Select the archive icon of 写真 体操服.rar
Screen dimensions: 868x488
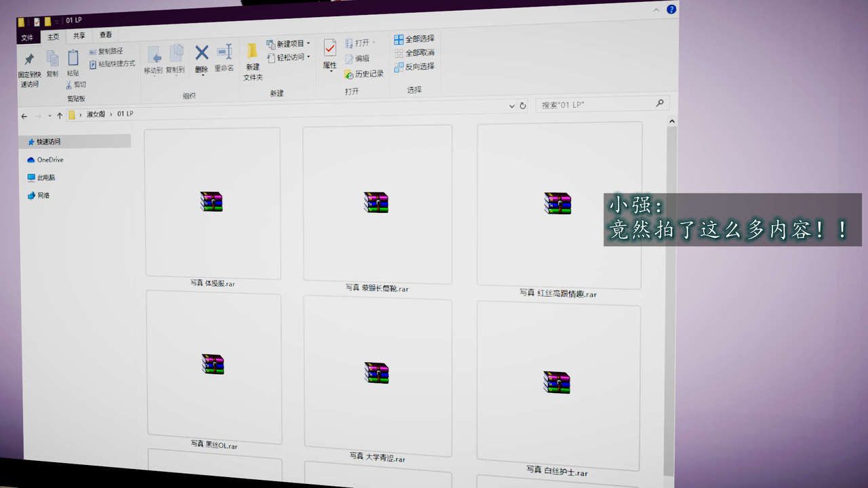click(212, 201)
